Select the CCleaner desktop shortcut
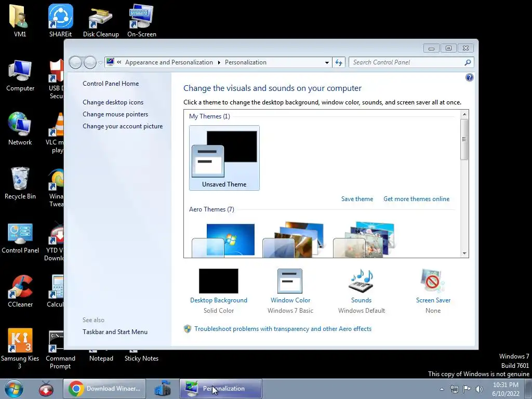Viewport: 532px width, 399px height. tap(20, 291)
